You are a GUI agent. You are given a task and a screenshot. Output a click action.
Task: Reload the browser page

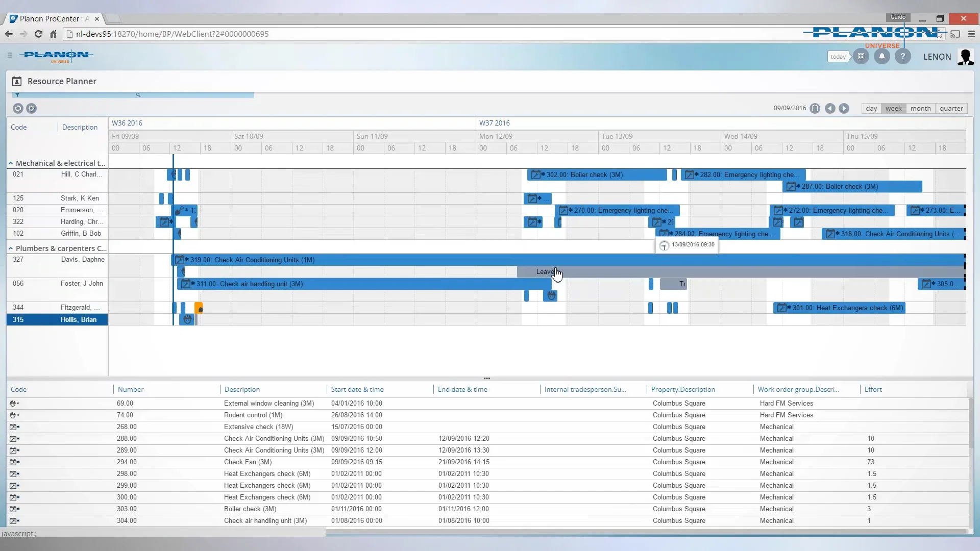[x=38, y=34]
